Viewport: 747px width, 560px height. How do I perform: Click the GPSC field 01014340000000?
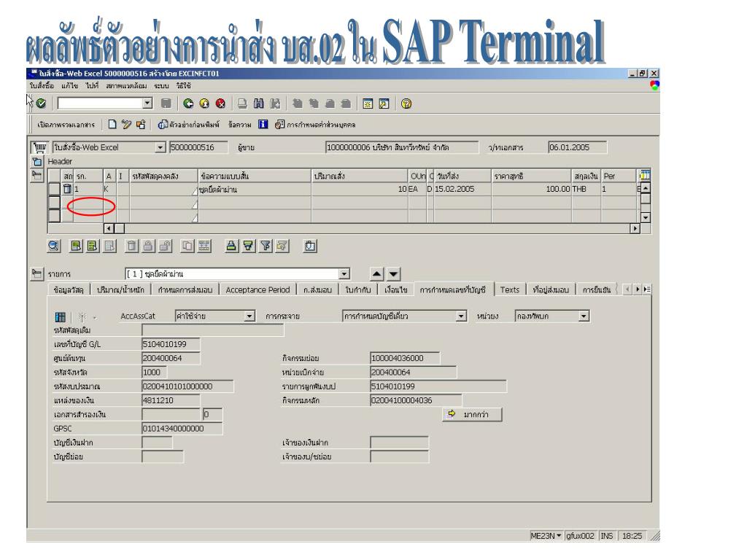coord(182,429)
